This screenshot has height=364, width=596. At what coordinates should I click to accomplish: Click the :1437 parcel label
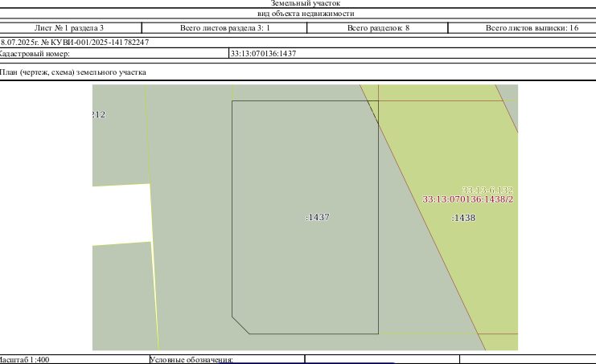[318, 217]
